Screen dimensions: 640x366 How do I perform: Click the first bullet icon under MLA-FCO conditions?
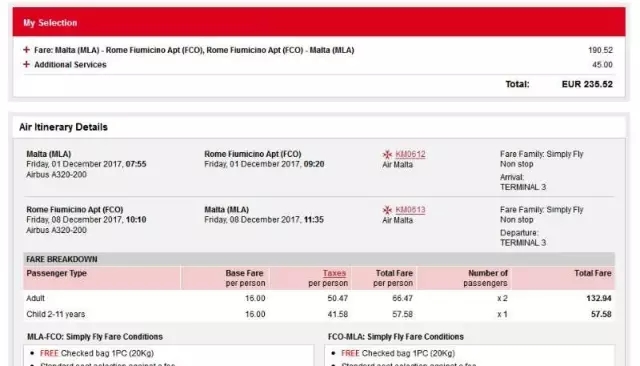(32, 353)
